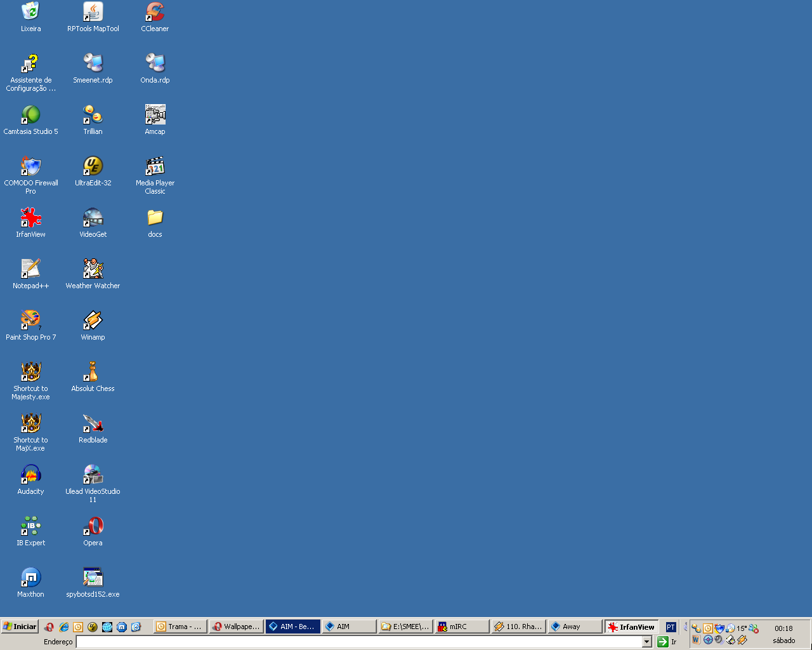Open the PT language bar indicator
This screenshot has height=650, width=812.
[671, 627]
